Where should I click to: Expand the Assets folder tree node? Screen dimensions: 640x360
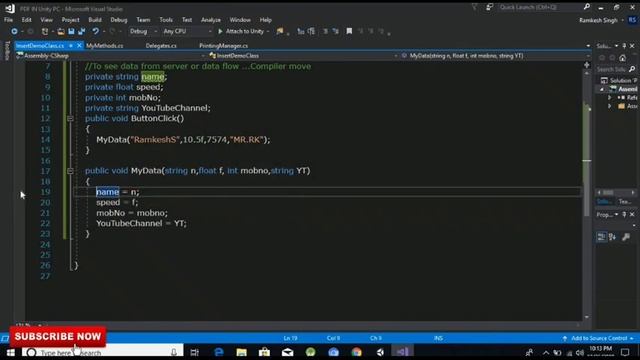point(609,106)
